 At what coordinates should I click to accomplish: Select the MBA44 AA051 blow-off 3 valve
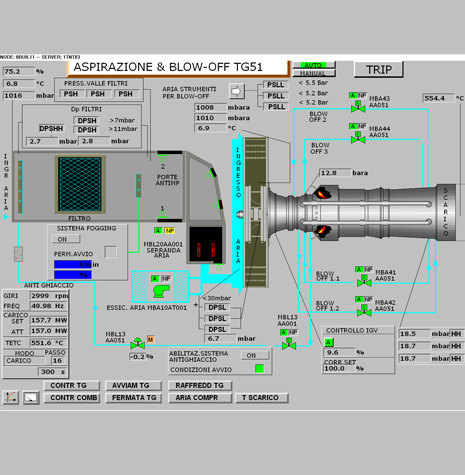358,138
